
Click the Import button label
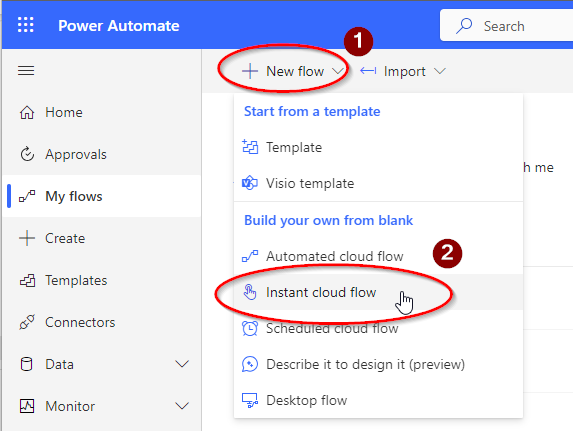[405, 71]
